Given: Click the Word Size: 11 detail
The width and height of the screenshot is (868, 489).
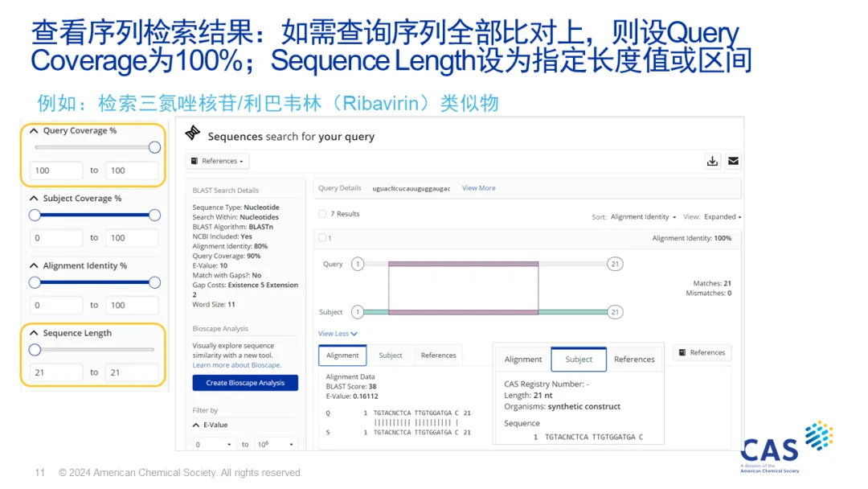Looking at the screenshot, I should 214,305.
